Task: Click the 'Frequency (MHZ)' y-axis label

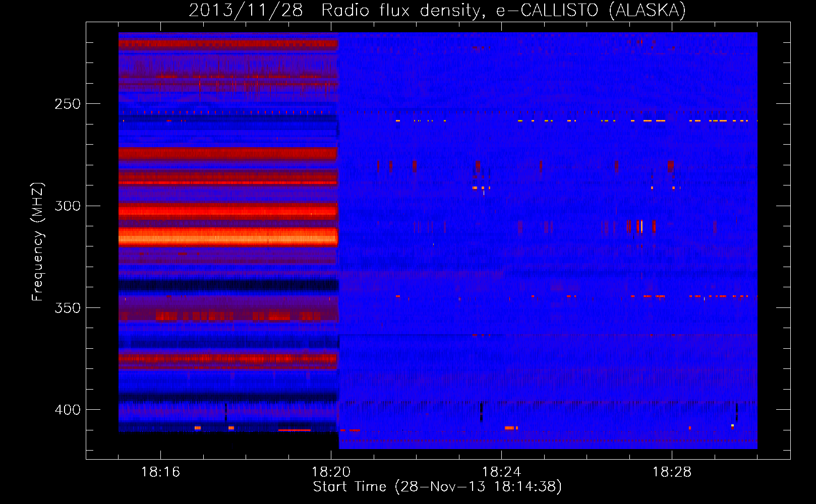Action: coord(38,241)
